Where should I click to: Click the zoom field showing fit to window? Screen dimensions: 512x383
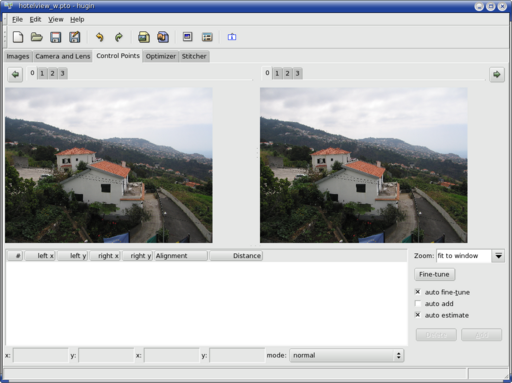click(464, 256)
